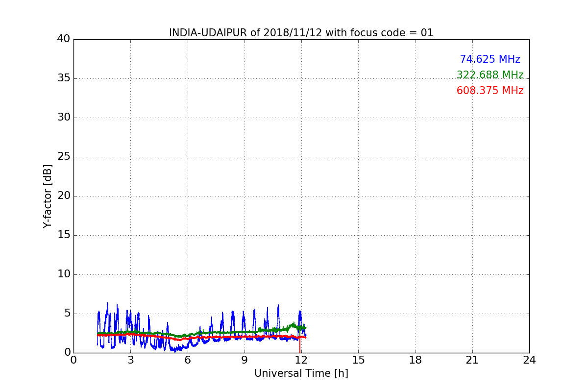Screen dimensions: 588x392
Task: Click the y-axis tick label 20
Action: [63, 196]
